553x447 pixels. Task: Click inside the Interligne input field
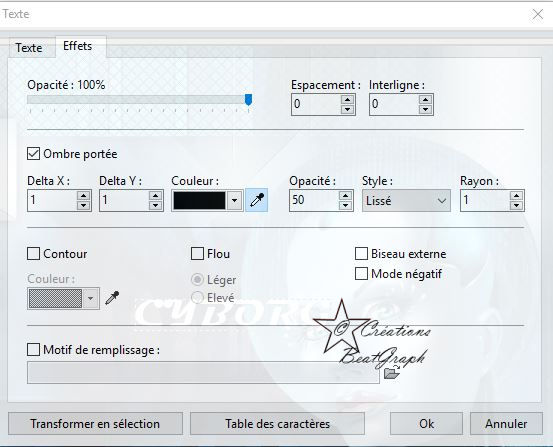(394, 104)
